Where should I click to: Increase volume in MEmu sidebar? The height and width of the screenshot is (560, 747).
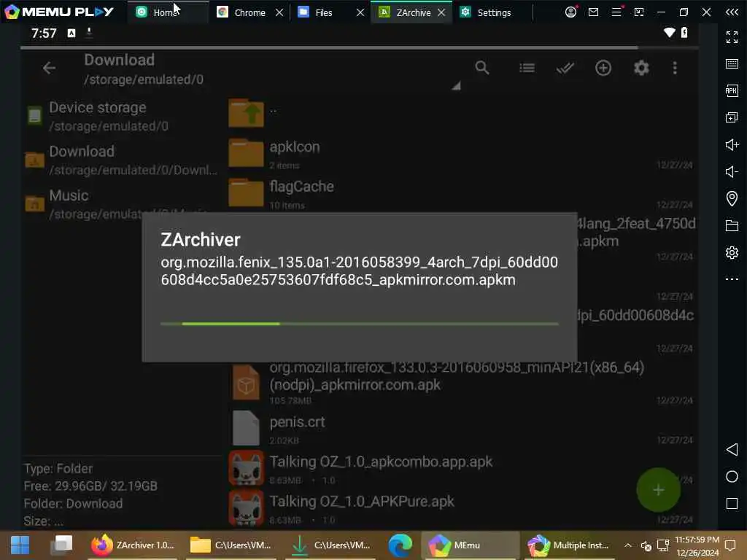732,145
